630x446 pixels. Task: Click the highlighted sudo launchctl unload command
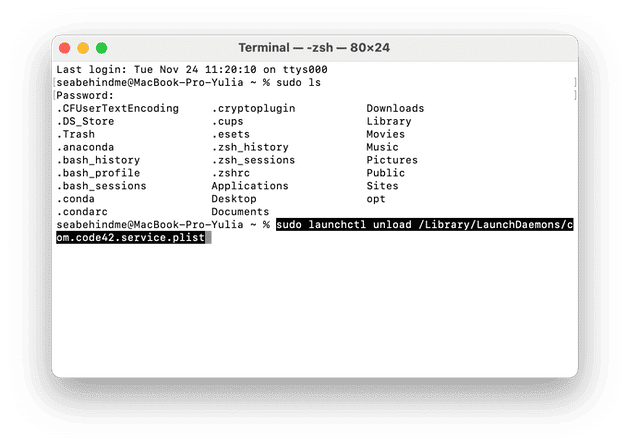click(x=315, y=231)
